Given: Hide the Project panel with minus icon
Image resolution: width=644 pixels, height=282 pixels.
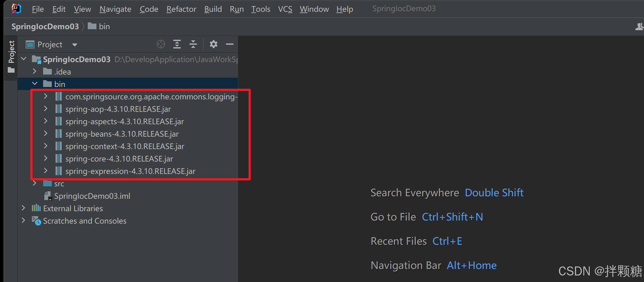Looking at the screenshot, I should pos(230,44).
